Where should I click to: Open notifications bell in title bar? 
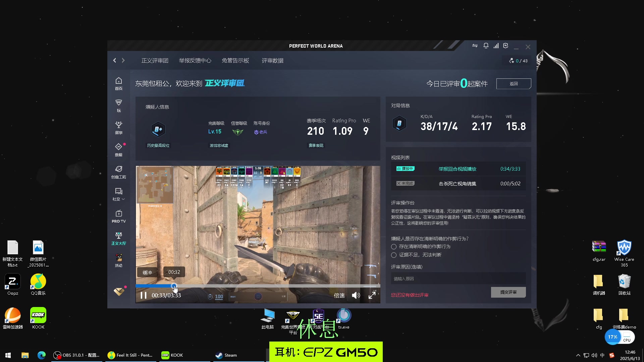pyautogui.click(x=486, y=46)
